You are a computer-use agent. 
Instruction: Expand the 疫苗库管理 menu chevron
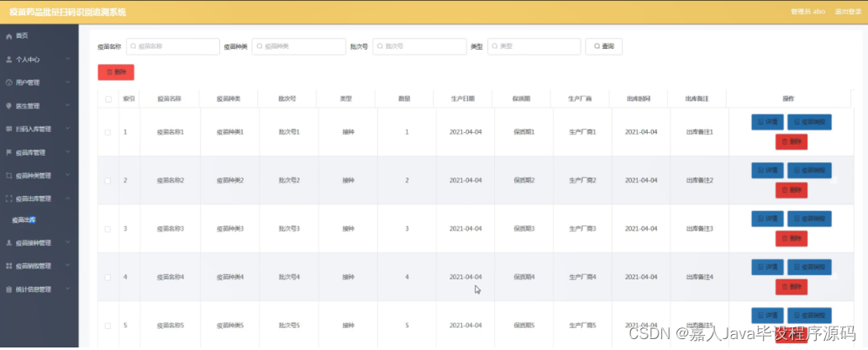(67, 152)
